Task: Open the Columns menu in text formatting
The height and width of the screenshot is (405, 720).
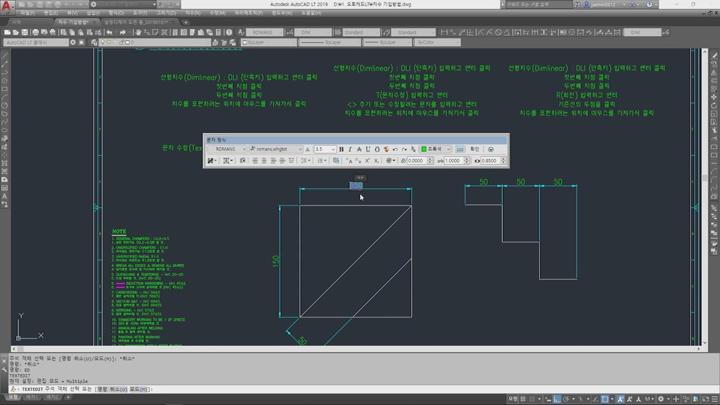Action: (211, 161)
